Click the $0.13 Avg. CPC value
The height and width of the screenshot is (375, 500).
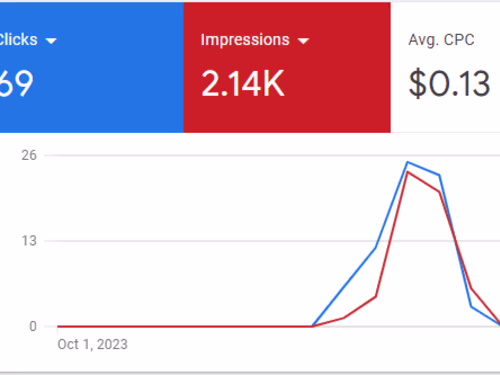coord(450,84)
